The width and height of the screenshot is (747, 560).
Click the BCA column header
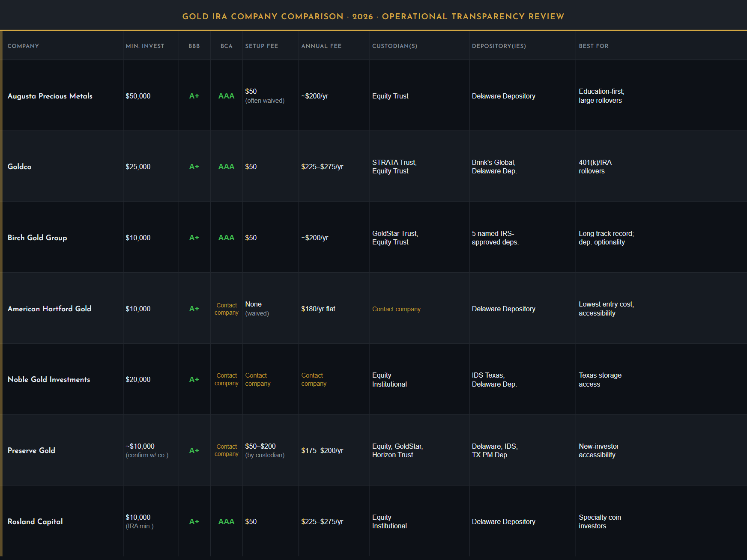coord(226,46)
